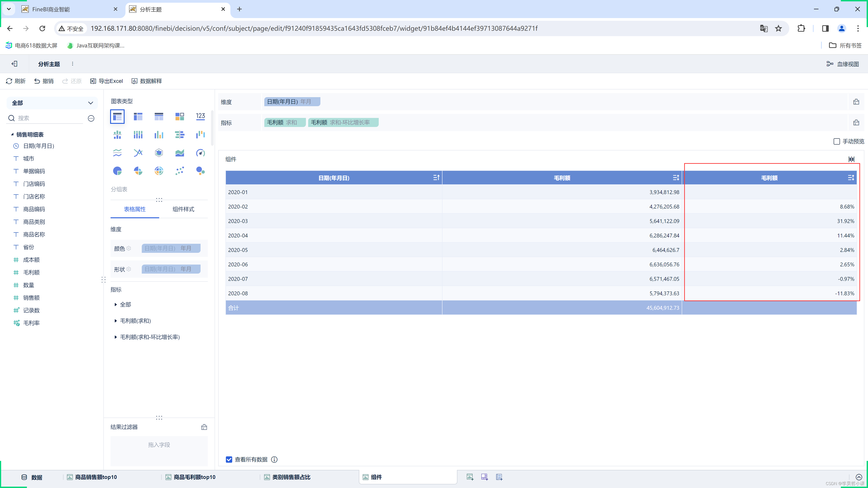The image size is (868, 488).
Task: Uncheck view all data checkbox
Action: coord(229,459)
